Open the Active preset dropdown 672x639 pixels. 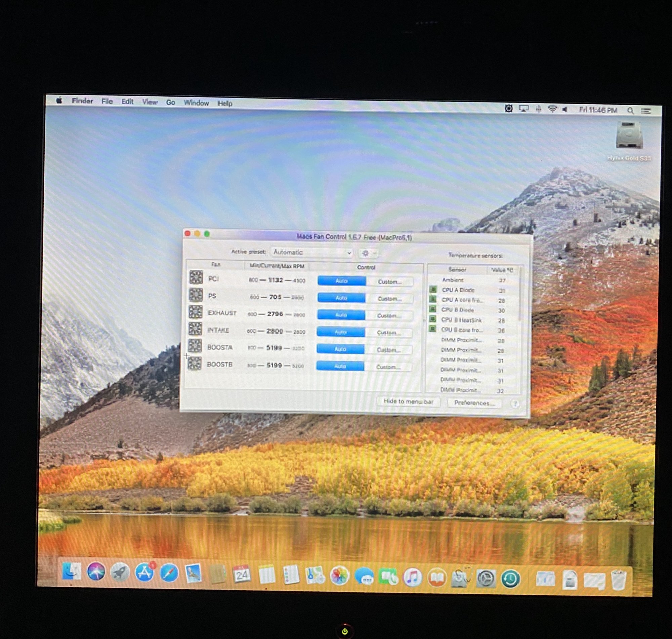pos(312,252)
